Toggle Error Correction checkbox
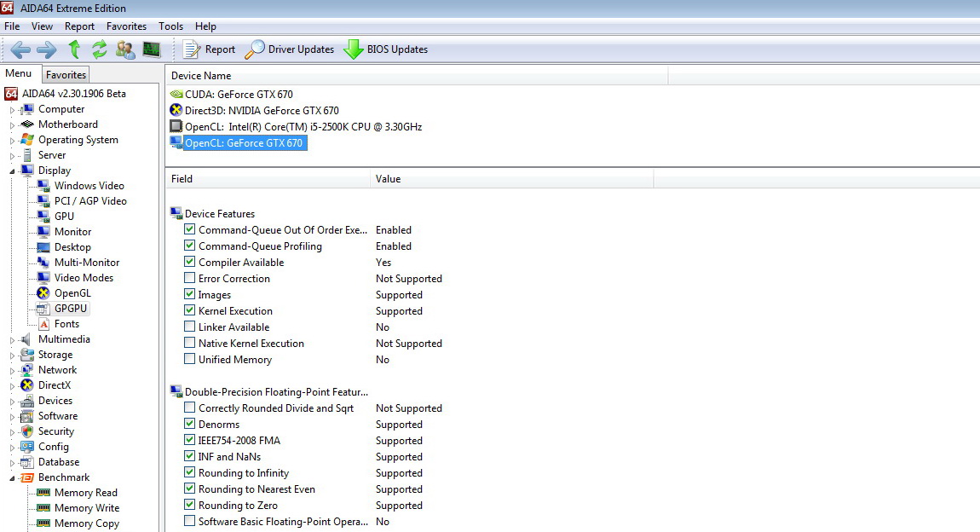 (189, 278)
